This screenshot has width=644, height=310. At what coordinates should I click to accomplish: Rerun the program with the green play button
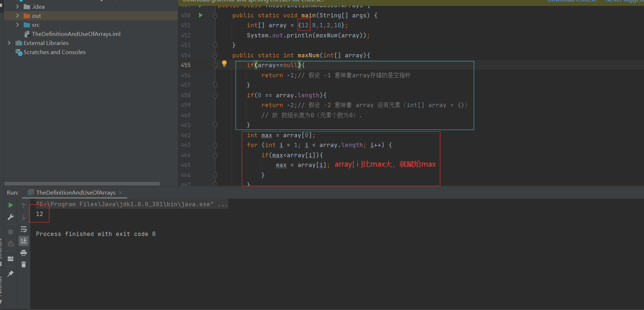pos(11,205)
